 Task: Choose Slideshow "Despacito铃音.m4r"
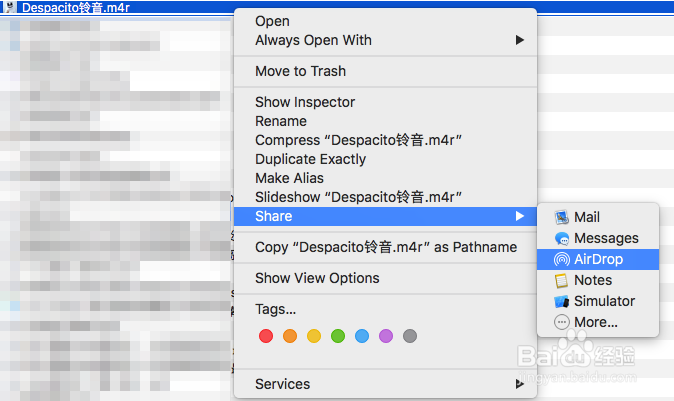(385, 197)
